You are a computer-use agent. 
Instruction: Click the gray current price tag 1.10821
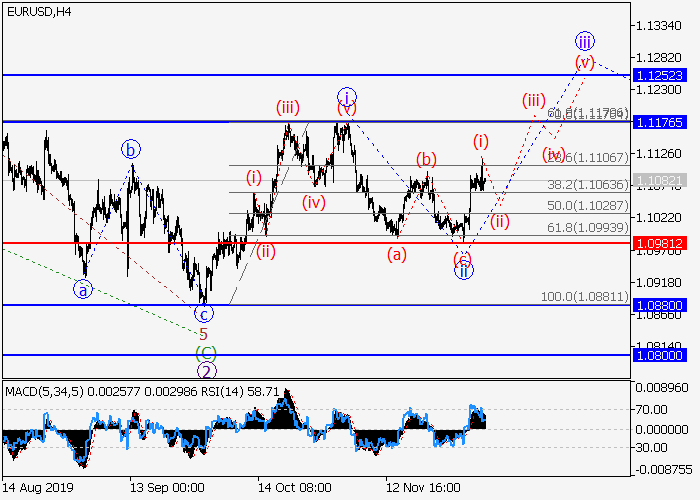659,181
